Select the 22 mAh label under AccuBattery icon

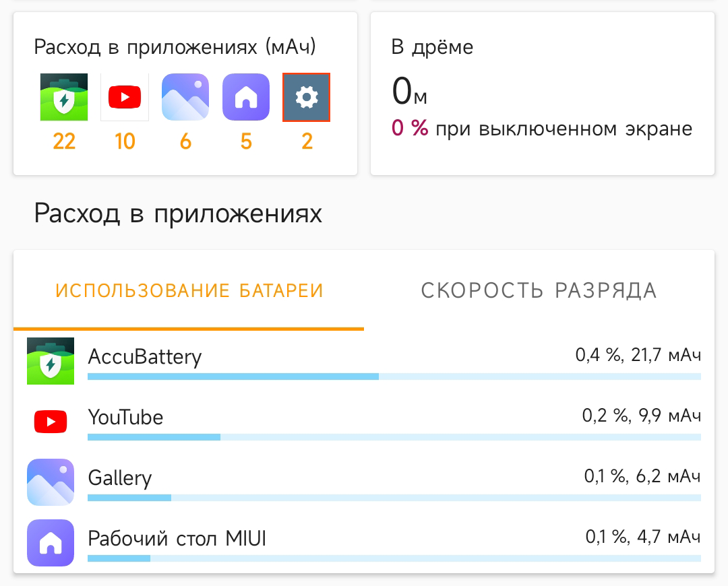coord(63,141)
